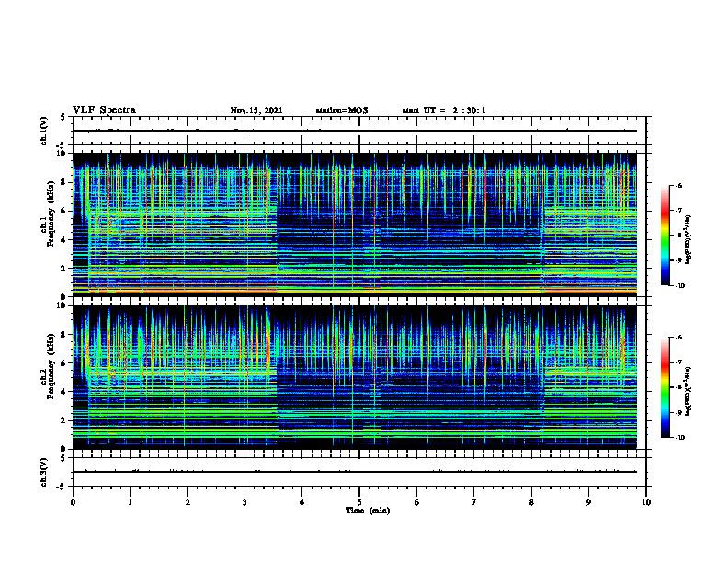Click time axis tick label "7"
This screenshot has width=728, height=563.
pos(474,502)
